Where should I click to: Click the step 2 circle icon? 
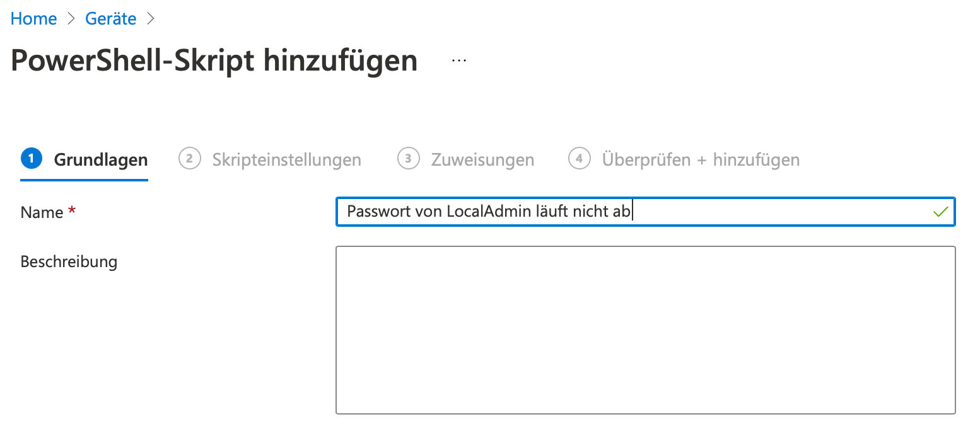point(189,159)
